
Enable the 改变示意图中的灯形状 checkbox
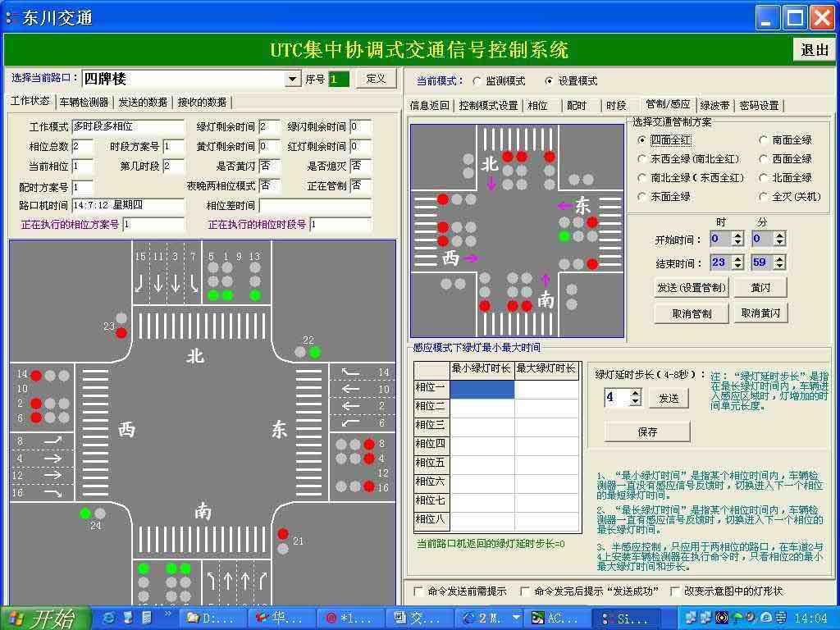[675, 591]
